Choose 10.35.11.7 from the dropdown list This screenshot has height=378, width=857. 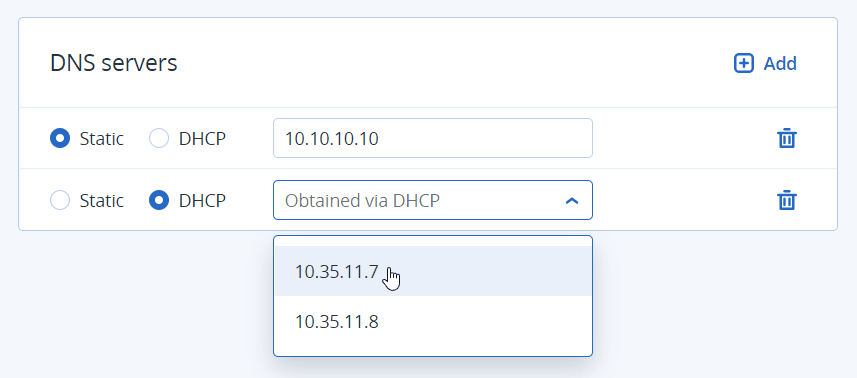(433, 271)
